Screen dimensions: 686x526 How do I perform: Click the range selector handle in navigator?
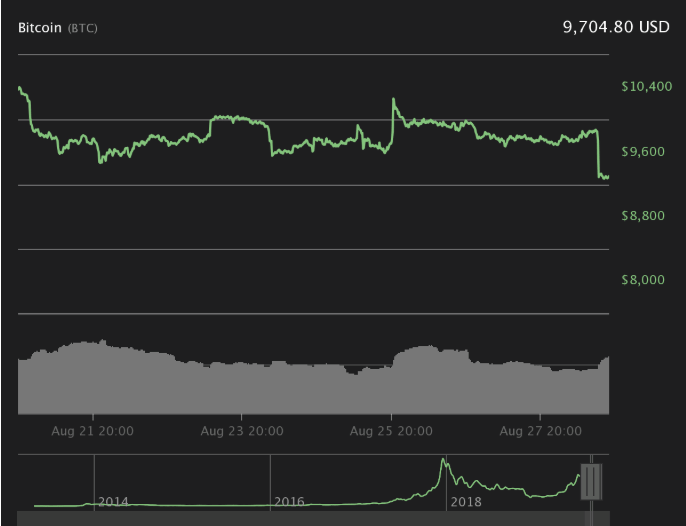point(592,482)
